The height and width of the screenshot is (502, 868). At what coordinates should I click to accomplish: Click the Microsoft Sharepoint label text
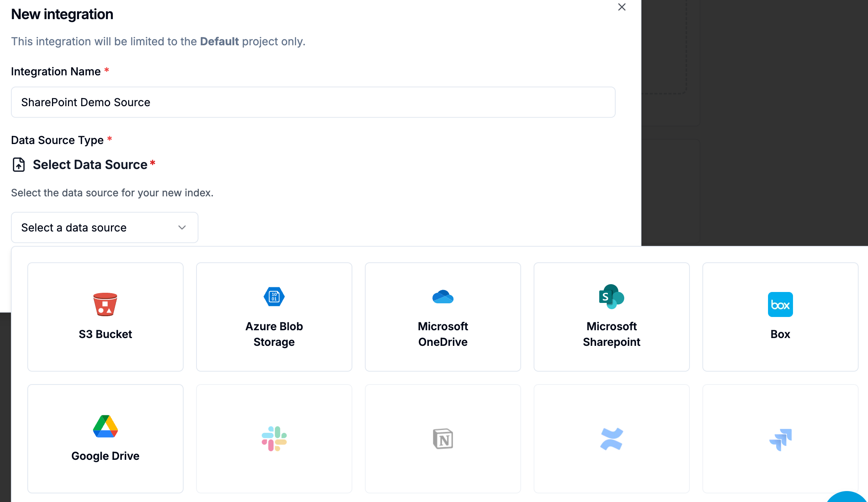click(x=611, y=334)
